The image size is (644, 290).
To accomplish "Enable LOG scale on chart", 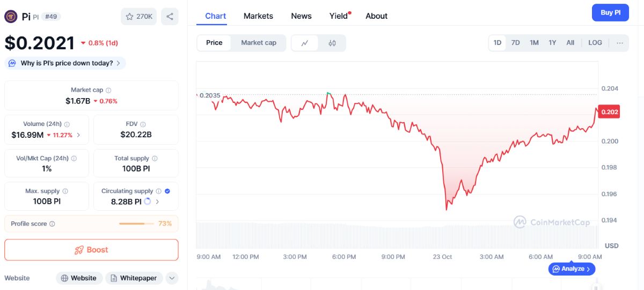I will click(x=595, y=43).
